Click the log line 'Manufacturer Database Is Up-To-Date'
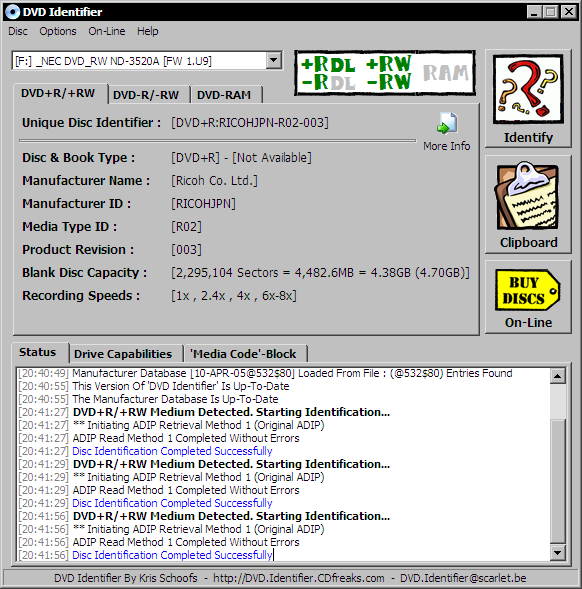The height and width of the screenshot is (589, 582). (148, 399)
